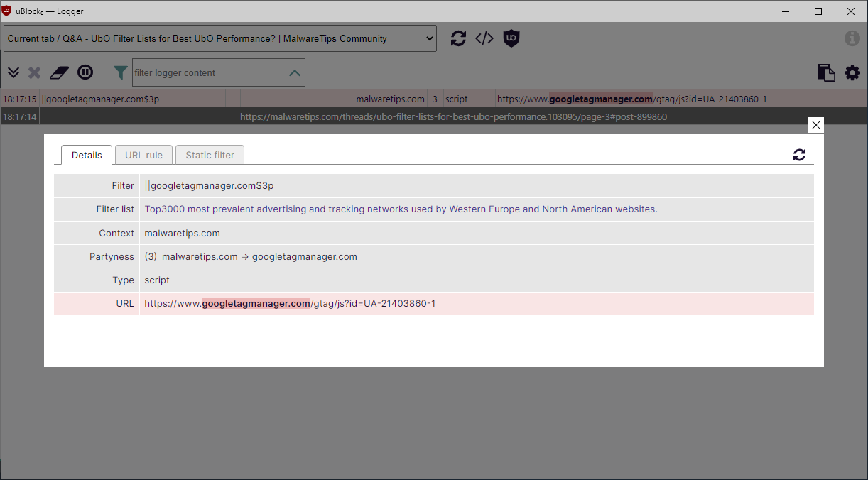Open the DOM inspector code icon
Viewport: 868px width, 480px height.
coord(484,38)
